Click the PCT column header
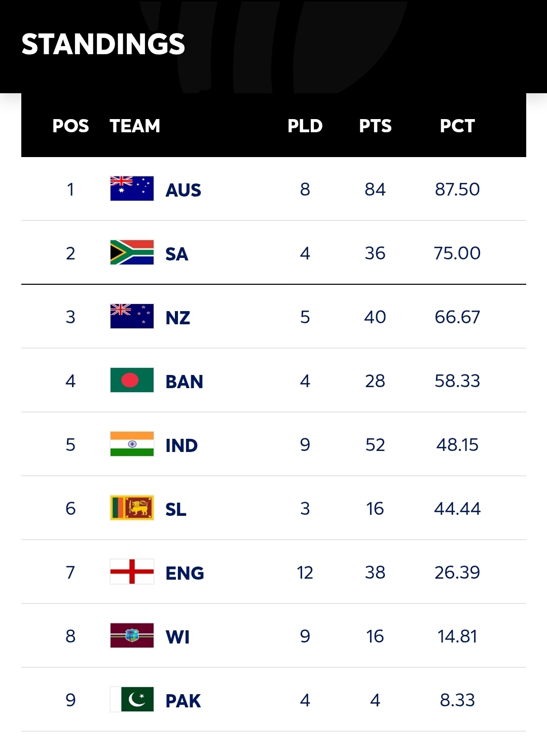 [457, 126]
